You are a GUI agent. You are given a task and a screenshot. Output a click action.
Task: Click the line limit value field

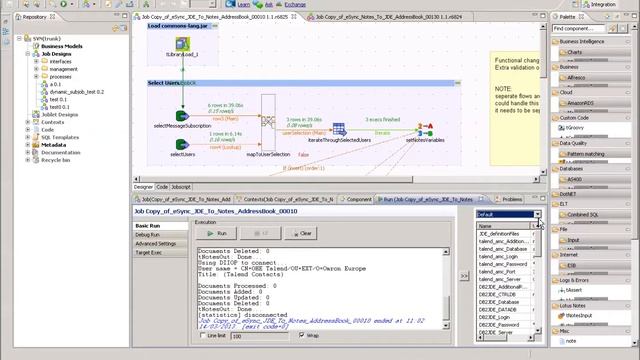point(260,336)
